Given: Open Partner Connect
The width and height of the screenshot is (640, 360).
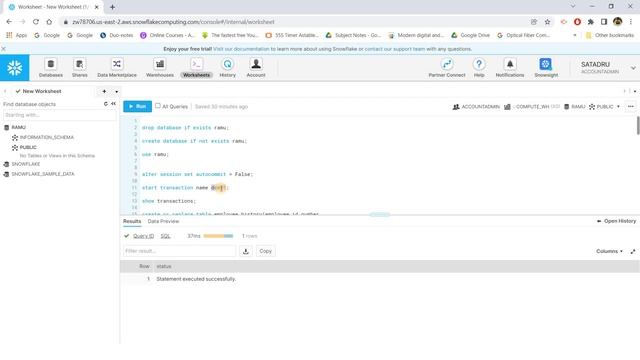Looking at the screenshot, I should tap(447, 68).
